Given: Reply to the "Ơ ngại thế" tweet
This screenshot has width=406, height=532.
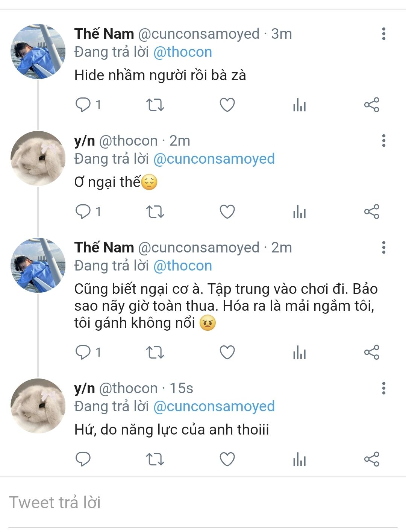Looking at the screenshot, I should pyautogui.click(x=83, y=211).
